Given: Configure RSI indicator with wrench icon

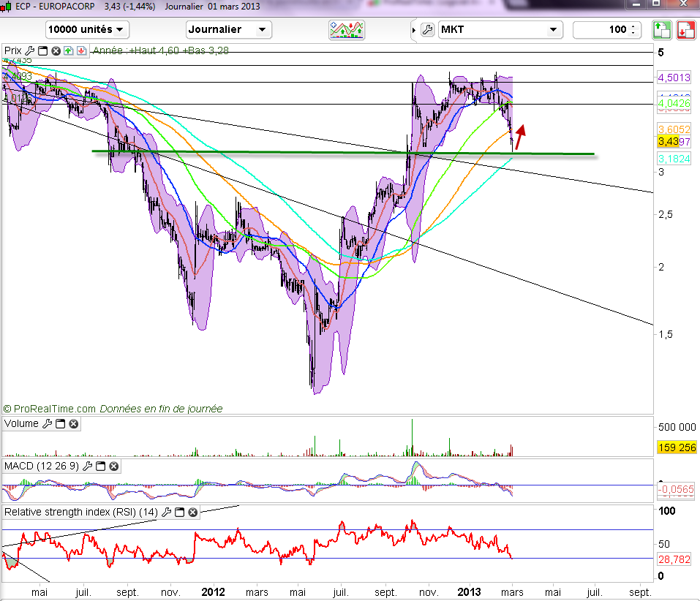Looking at the screenshot, I should (166, 513).
